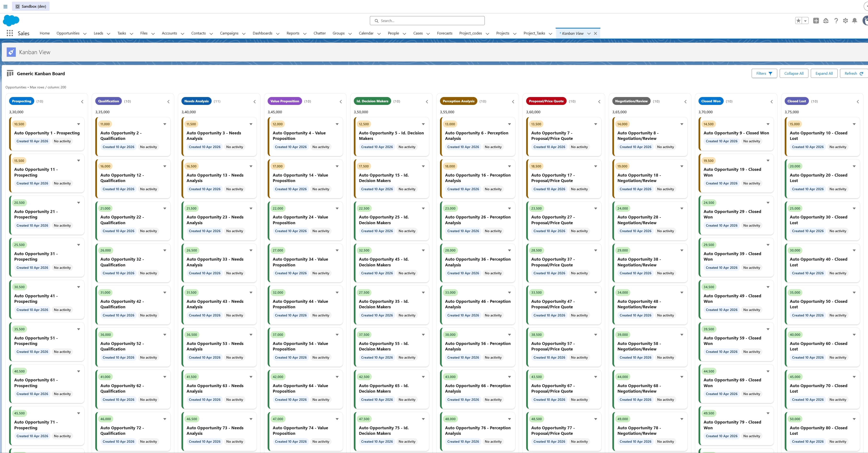The width and height of the screenshot is (868, 453).
Task: Expand the Kanban View tab dropdown chevron
Action: (x=589, y=34)
